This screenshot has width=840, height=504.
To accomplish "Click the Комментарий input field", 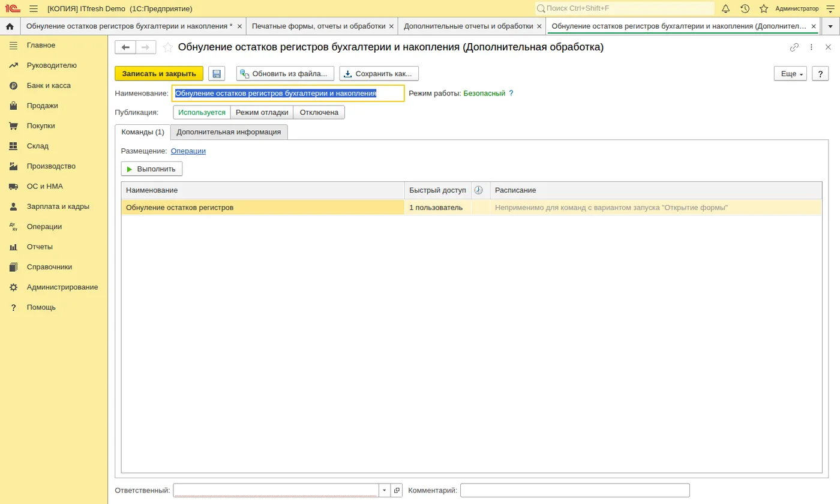I will [575, 490].
